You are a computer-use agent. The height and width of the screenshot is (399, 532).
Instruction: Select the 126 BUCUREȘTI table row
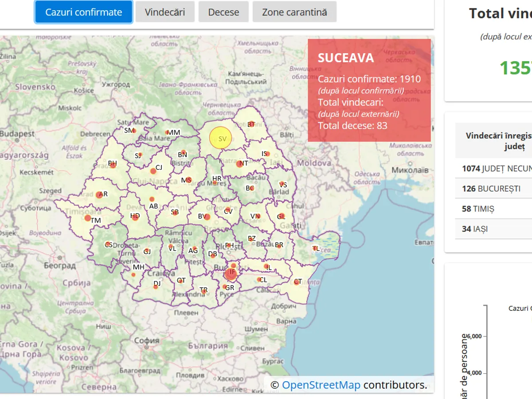click(x=492, y=188)
